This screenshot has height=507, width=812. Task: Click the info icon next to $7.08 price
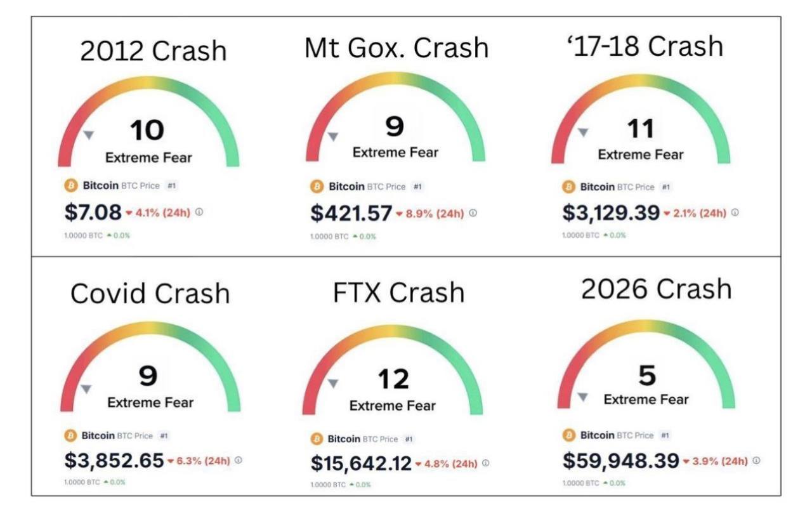coord(199,213)
